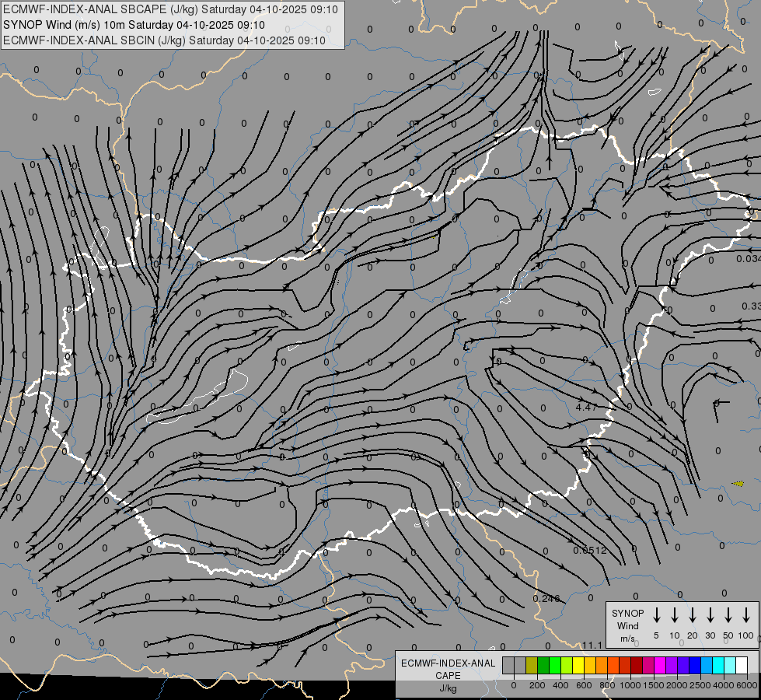Viewport: 761px width, 700px height.
Task: Select the ECMWF-INDEX-ANAL SBCIN title line
Action: pyautogui.click(x=164, y=40)
